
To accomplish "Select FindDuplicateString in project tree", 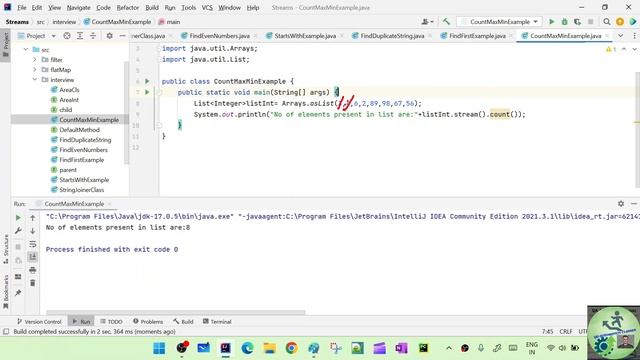I will click(85, 140).
